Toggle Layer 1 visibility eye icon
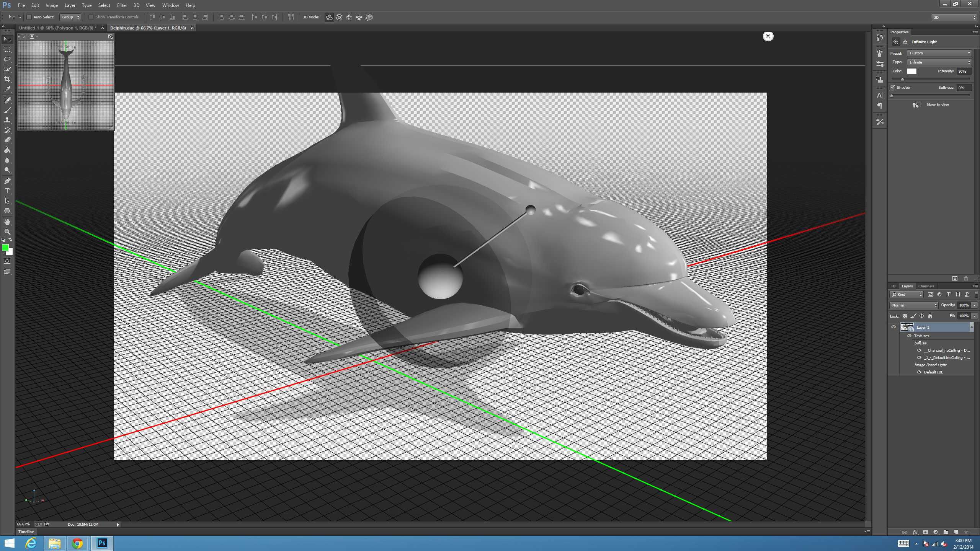Image resolution: width=980 pixels, height=551 pixels. pyautogui.click(x=894, y=327)
